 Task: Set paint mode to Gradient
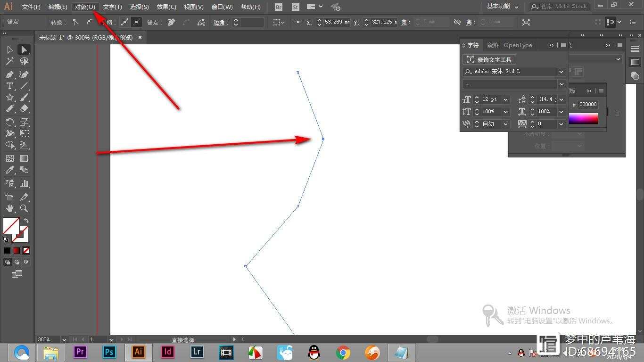tap(17, 251)
